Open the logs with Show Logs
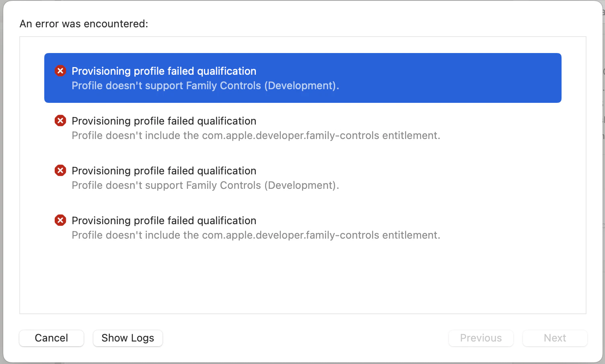Screen dimensions: 605x364 128,338
